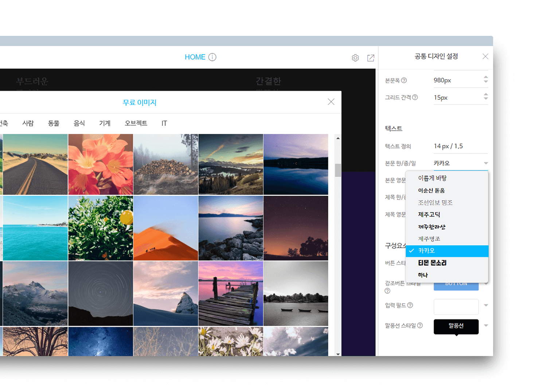Switch to the 오브젝트 image category
The image size is (547, 392).
[136, 123]
